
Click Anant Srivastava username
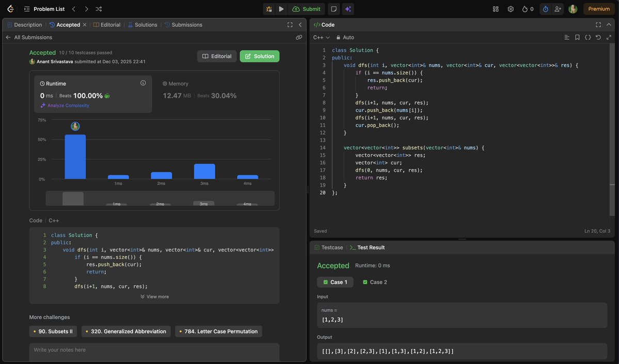55,61
